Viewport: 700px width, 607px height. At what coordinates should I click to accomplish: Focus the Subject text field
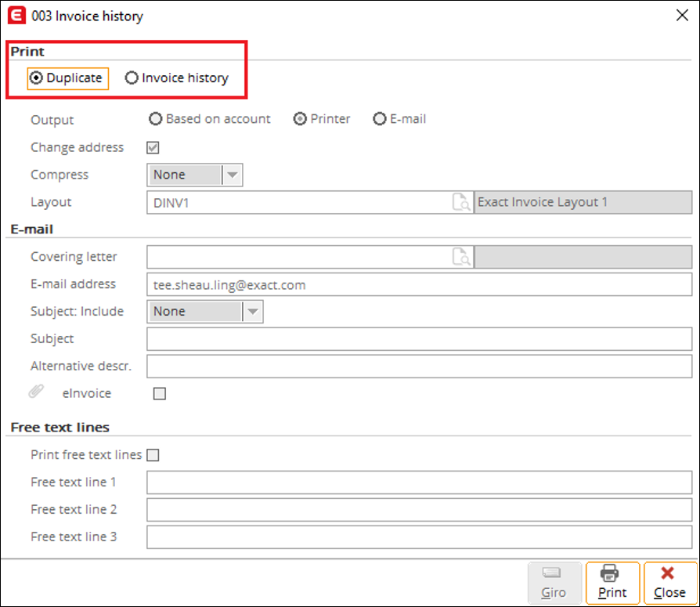[419, 339]
